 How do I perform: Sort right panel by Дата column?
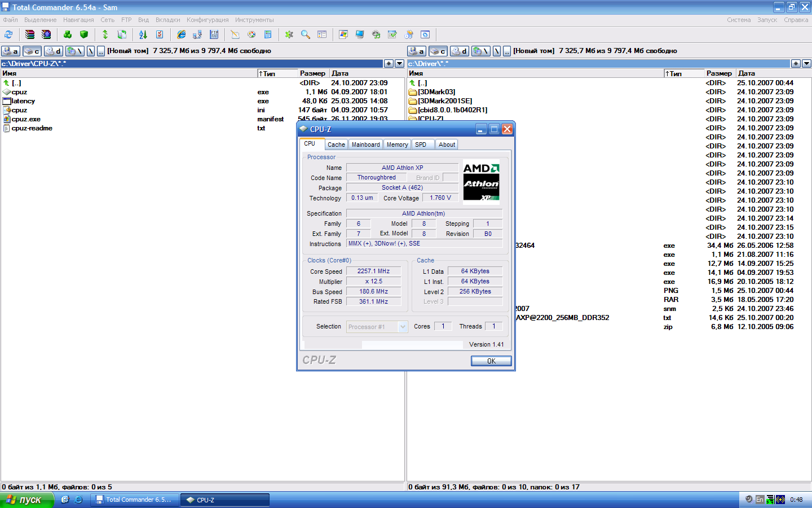[x=773, y=73]
